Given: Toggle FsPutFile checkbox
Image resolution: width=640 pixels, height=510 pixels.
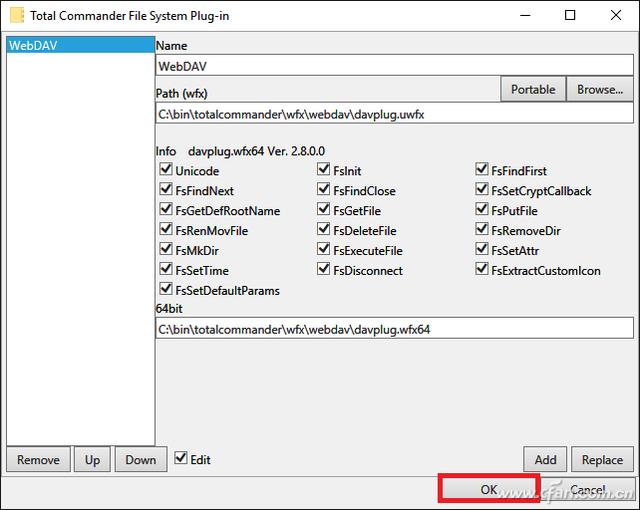Looking at the screenshot, I should (482, 209).
